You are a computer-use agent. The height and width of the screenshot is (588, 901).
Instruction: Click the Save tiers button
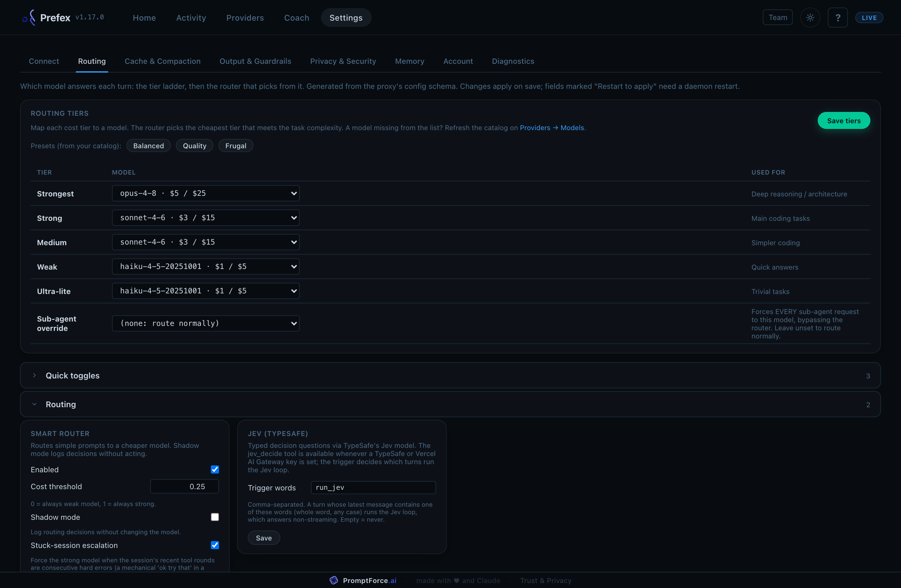843,121
